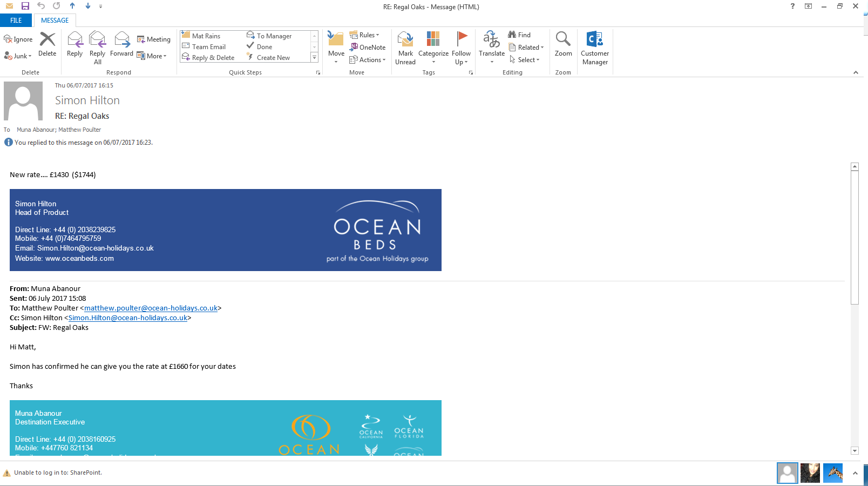Viewport: 868px width, 486px height.
Task: Launch Customer Manager
Action: (x=595, y=48)
